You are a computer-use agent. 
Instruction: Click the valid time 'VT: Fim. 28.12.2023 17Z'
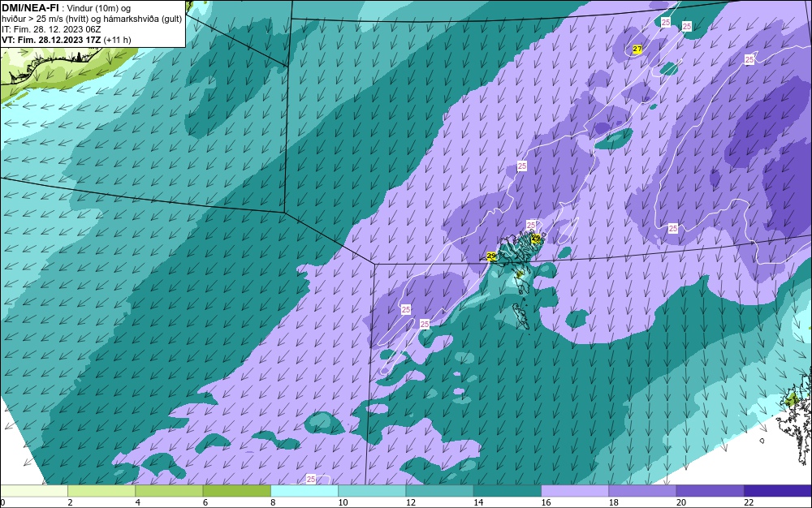(x=51, y=40)
